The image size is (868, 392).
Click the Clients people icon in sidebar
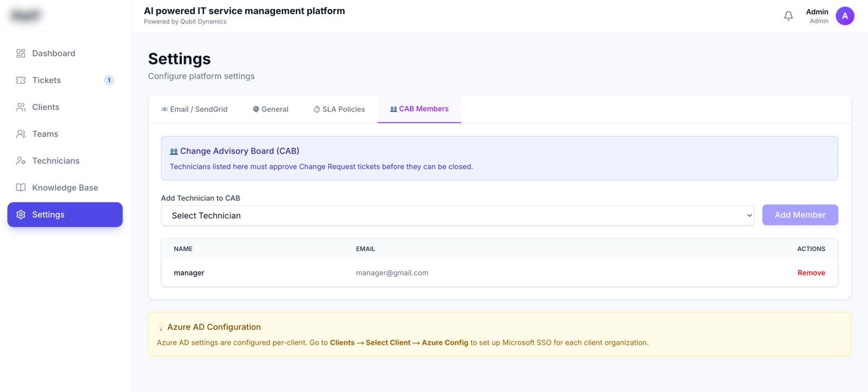pyautogui.click(x=21, y=107)
